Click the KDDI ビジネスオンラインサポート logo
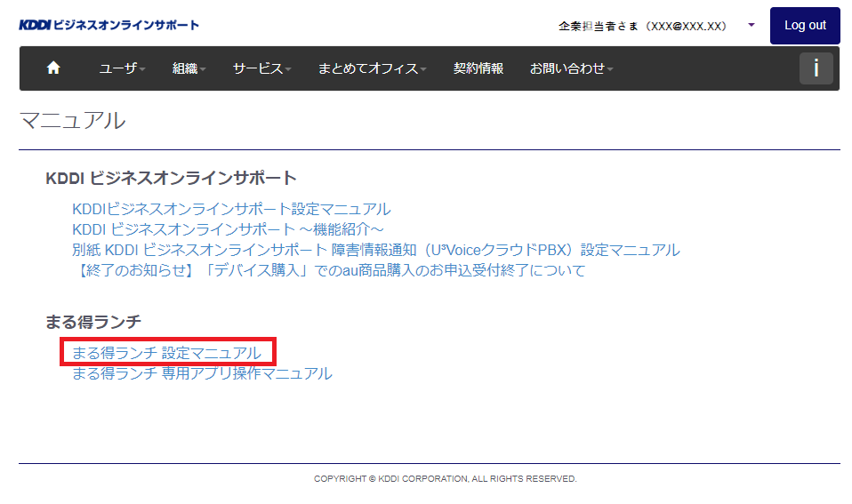The width and height of the screenshot is (852, 504). [x=109, y=25]
